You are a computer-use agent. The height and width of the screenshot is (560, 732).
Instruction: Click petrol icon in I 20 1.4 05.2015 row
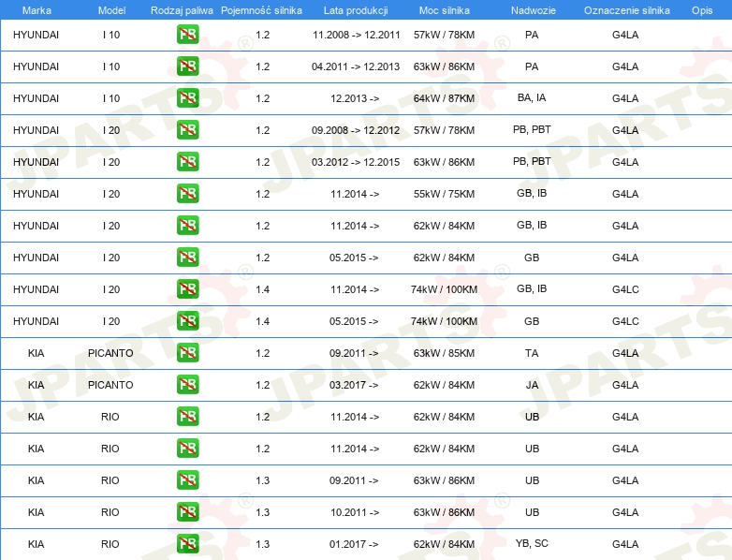coord(187,321)
